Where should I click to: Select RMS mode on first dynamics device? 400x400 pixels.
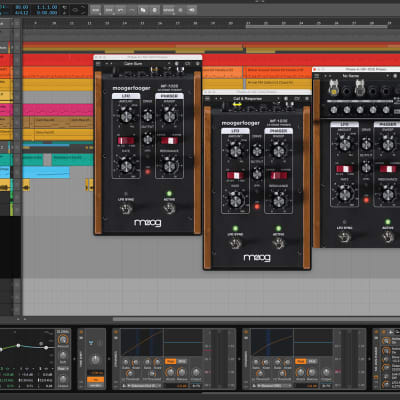(182, 361)
